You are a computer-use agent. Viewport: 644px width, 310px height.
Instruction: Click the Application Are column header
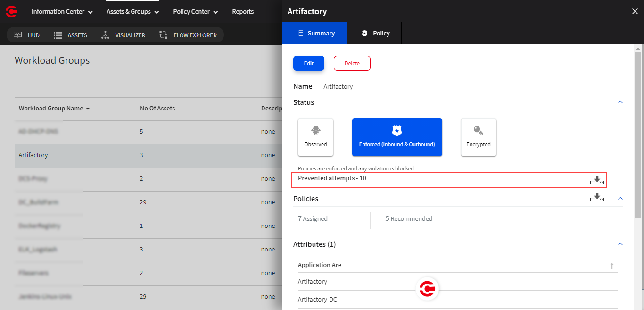click(320, 265)
